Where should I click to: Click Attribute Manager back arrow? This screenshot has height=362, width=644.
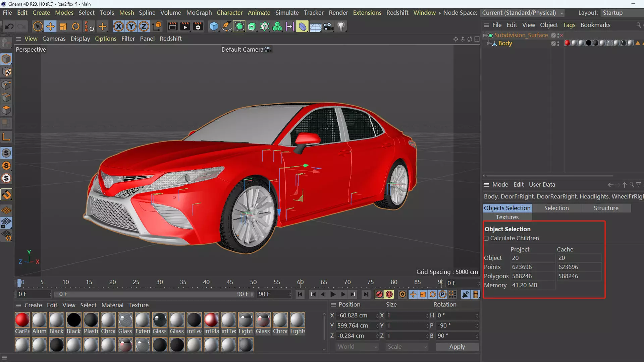coord(610,185)
